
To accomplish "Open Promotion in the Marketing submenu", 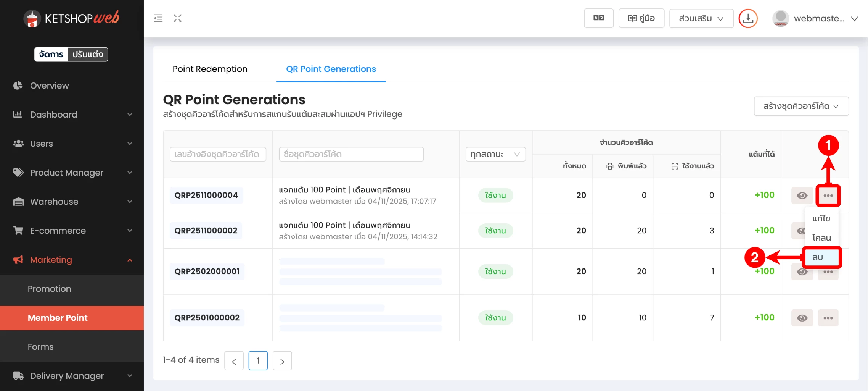I will tap(50, 289).
